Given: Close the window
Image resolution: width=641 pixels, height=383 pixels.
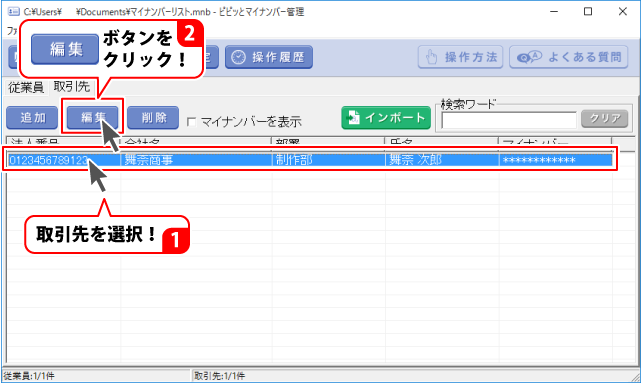Looking at the screenshot, I should (x=622, y=11).
